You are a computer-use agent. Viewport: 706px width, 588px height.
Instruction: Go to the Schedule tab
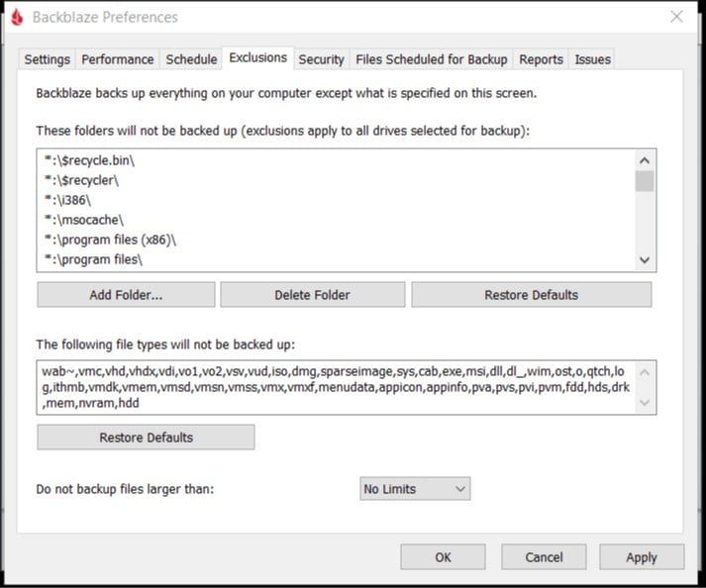[191, 59]
